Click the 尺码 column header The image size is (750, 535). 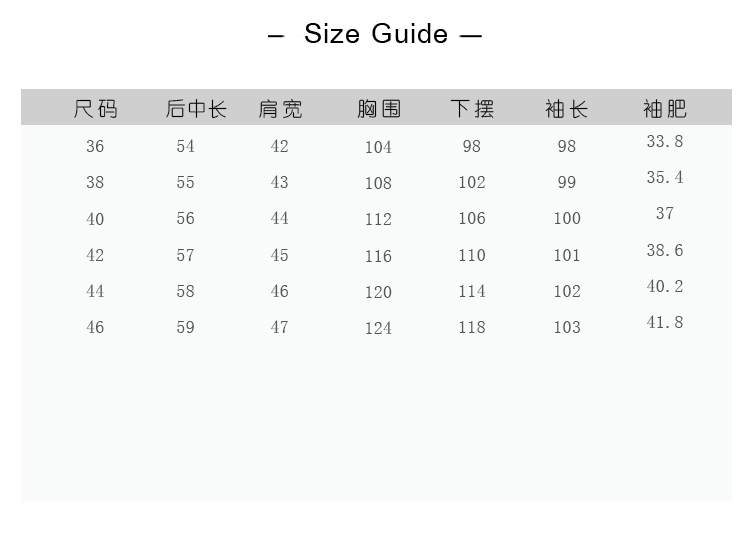(95, 108)
